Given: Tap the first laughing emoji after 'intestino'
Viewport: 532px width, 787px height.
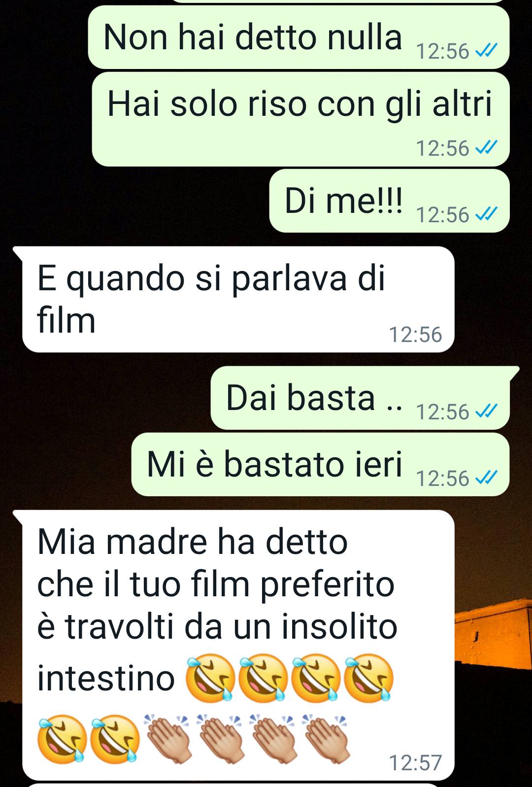Looking at the screenshot, I should (x=210, y=678).
